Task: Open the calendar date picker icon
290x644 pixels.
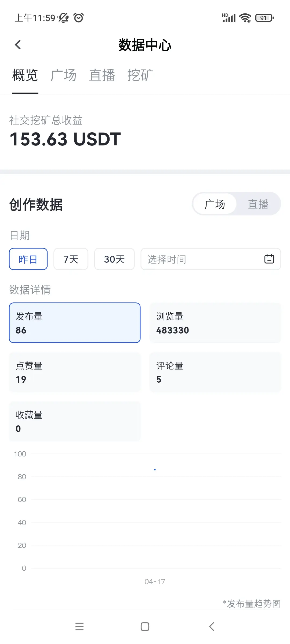Action: tap(269, 259)
